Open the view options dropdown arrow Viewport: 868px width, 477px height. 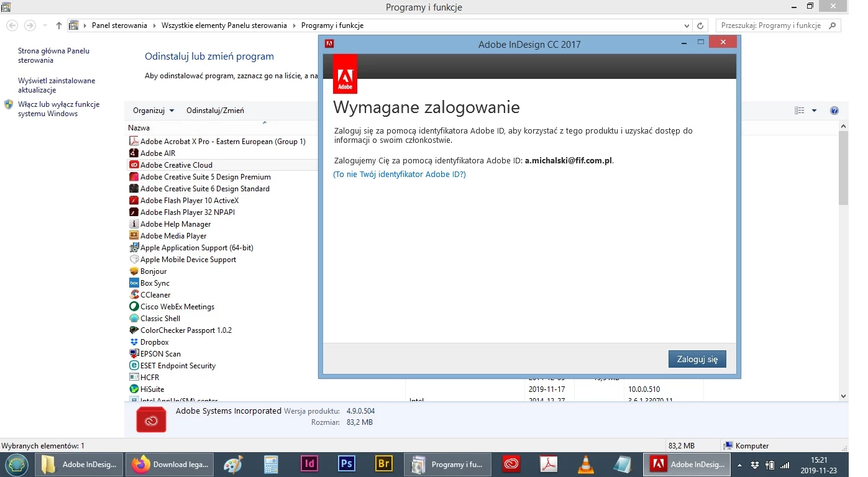[815, 111]
